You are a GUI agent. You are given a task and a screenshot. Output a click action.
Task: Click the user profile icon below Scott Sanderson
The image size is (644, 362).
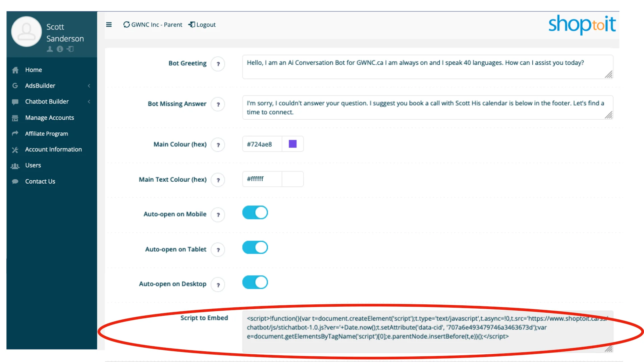(50, 49)
